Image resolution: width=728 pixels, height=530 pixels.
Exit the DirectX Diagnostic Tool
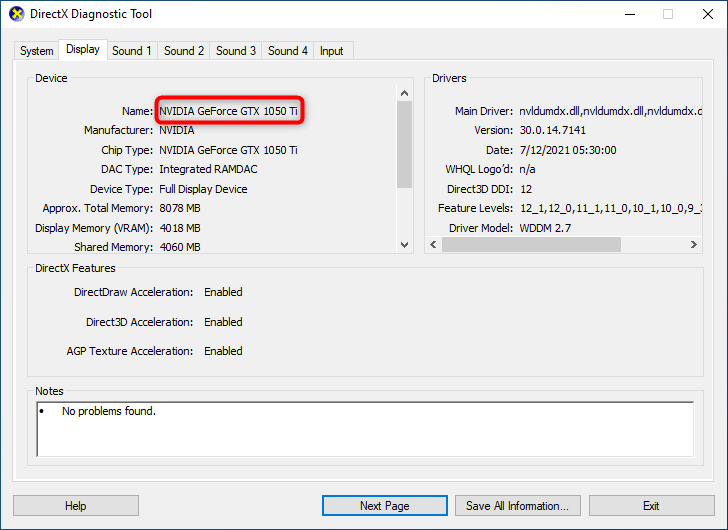pyautogui.click(x=651, y=505)
